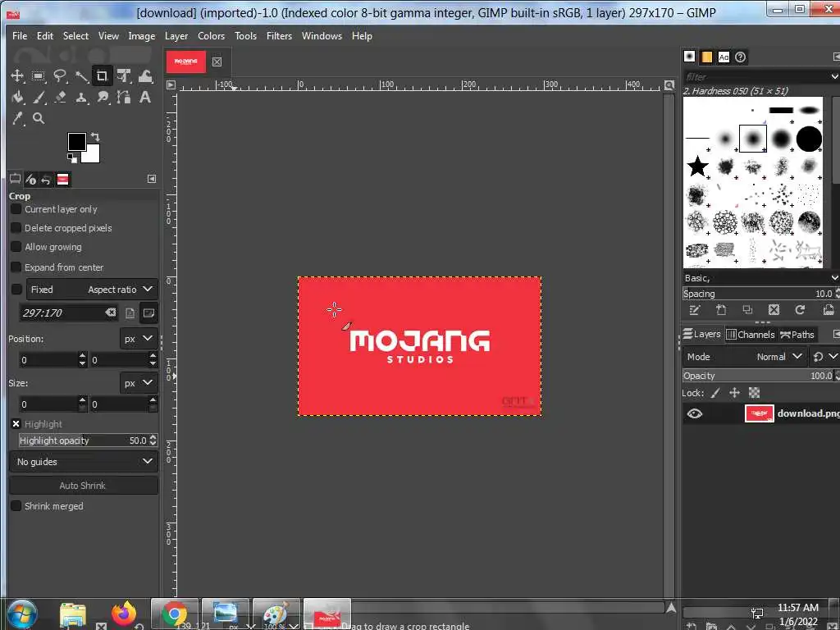Select the Clone stamp tool
Image resolution: width=840 pixels, height=630 pixels.
point(81,97)
